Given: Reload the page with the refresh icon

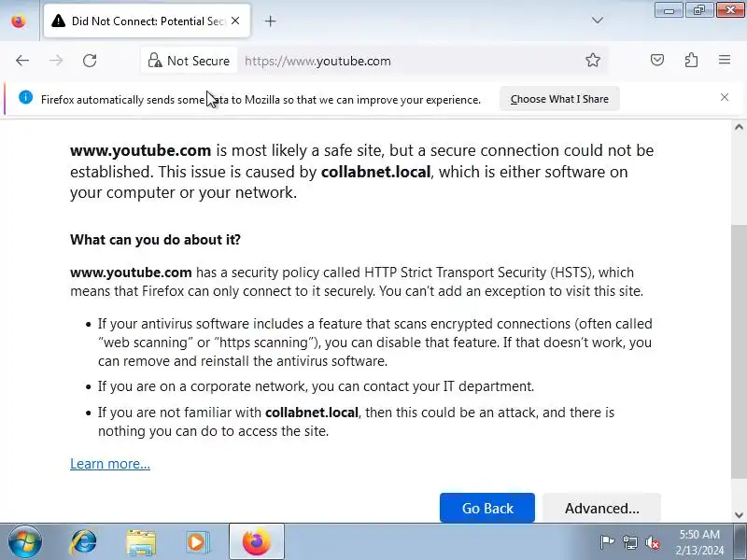Looking at the screenshot, I should [90, 61].
